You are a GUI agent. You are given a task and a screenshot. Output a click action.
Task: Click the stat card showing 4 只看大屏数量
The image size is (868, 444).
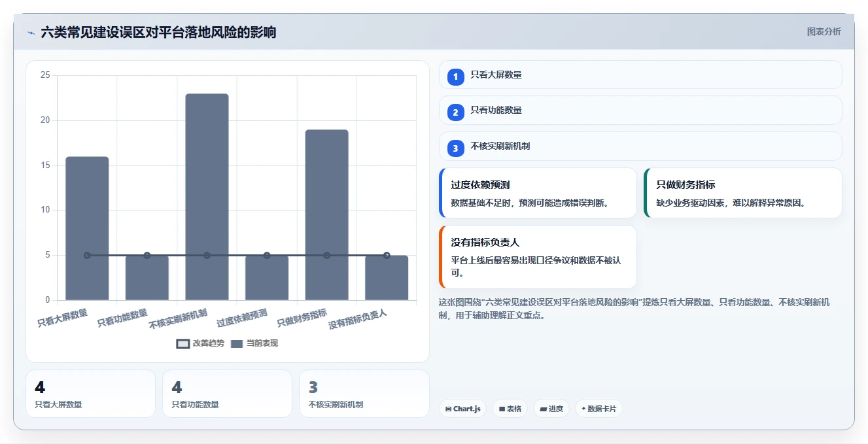90,394
